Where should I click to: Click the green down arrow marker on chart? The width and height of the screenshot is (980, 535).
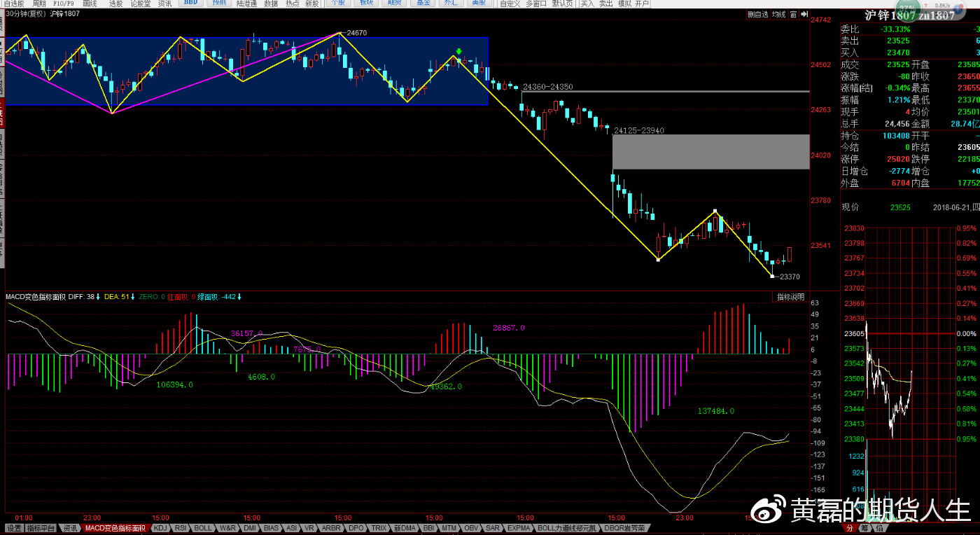pos(458,52)
